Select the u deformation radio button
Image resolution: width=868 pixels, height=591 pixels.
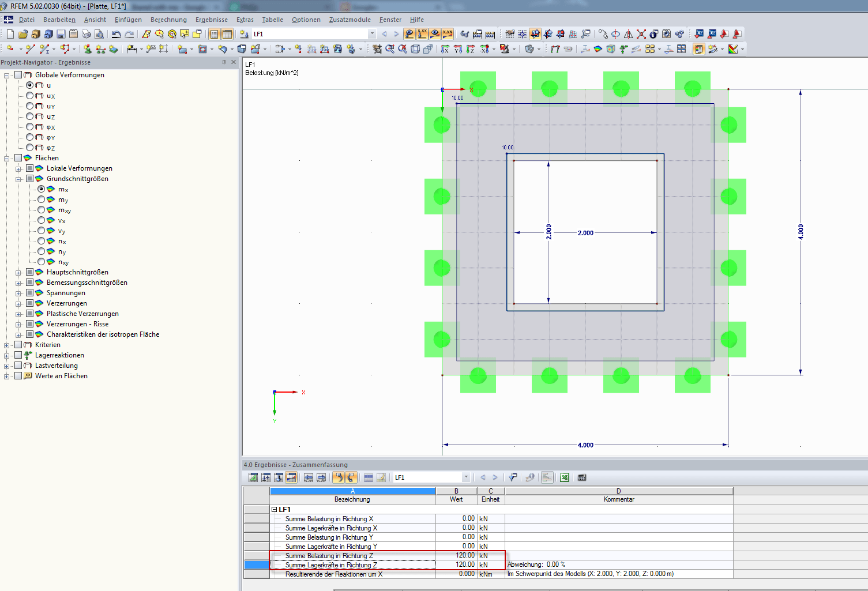[x=29, y=85]
